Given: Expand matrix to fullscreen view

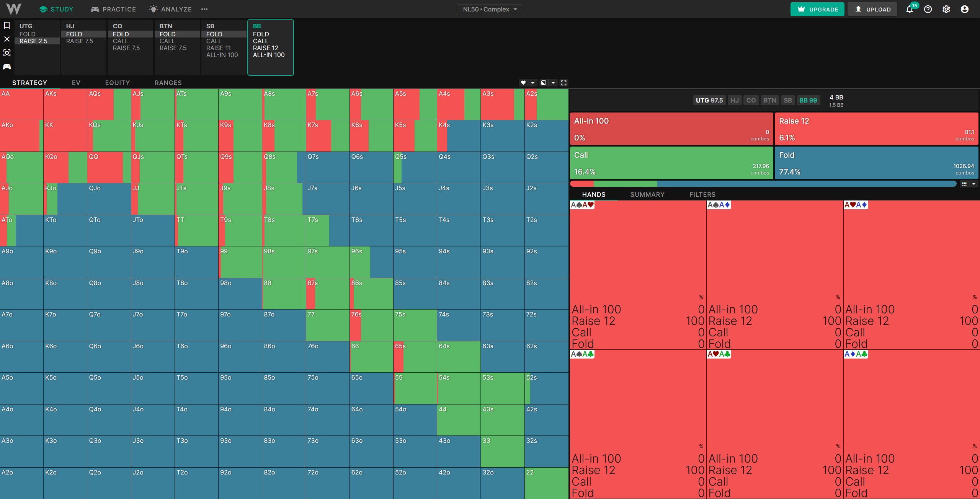Looking at the screenshot, I should click(x=564, y=83).
